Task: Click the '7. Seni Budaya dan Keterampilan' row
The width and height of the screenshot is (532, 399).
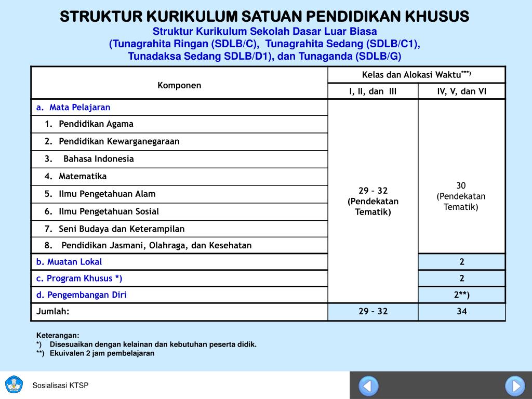Action: pyautogui.click(x=179, y=229)
